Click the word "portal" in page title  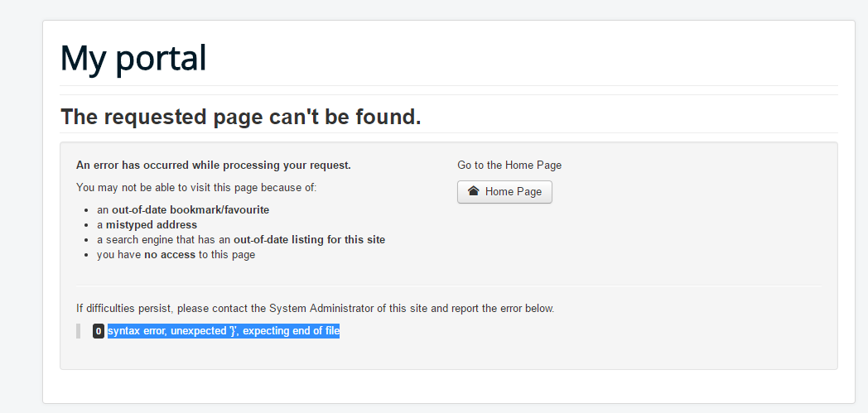coord(162,59)
